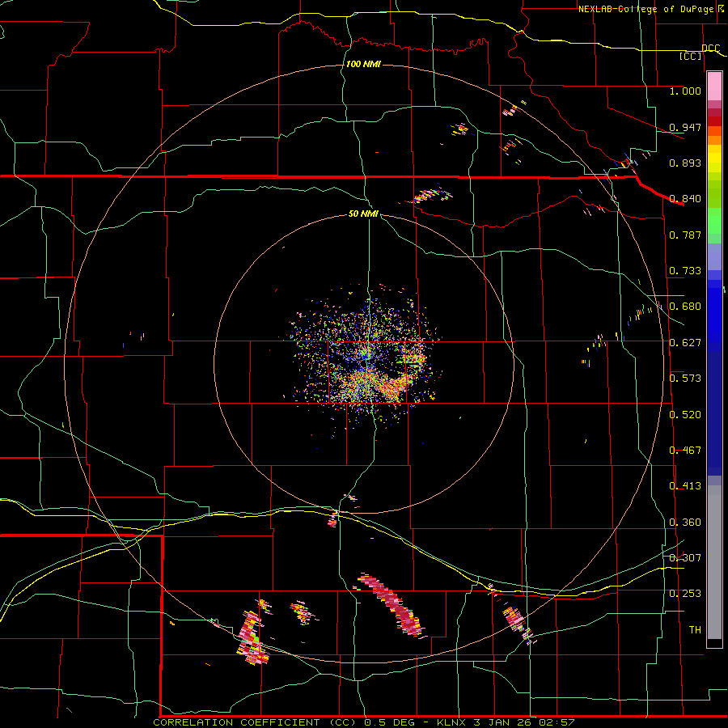Image resolution: width=728 pixels, height=728 pixels.
Task: Select the 0.307 scale value
Action: coord(685,557)
